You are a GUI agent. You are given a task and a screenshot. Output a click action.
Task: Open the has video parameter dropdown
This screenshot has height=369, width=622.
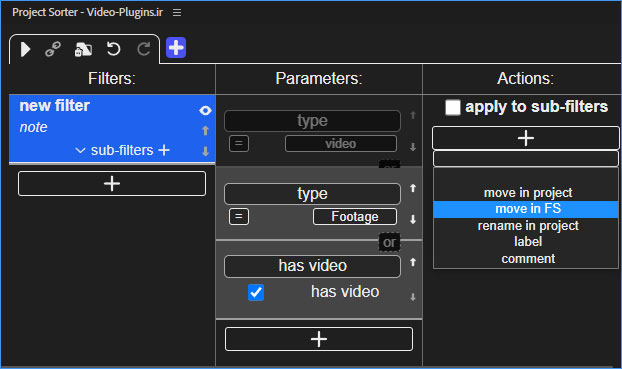[313, 266]
